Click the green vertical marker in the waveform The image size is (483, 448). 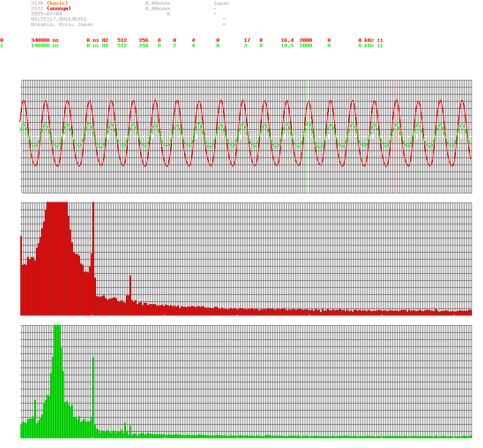307,136
